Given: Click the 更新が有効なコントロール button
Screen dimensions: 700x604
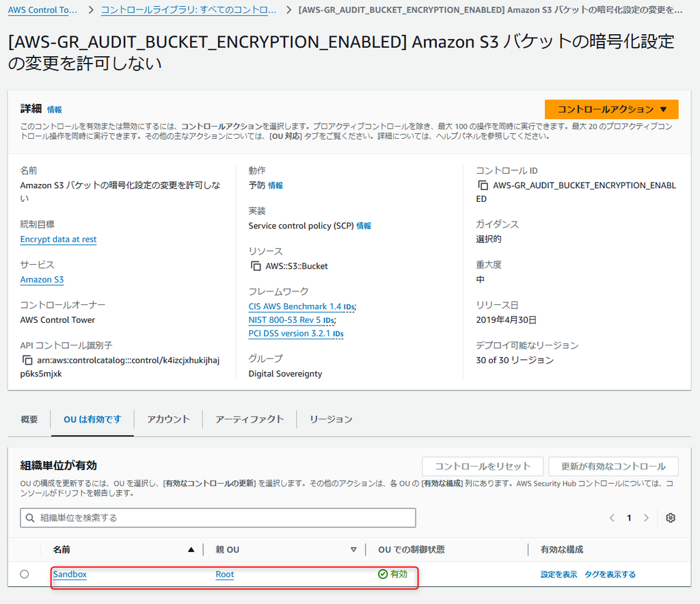Looking at the screenshot, I should click(613, 467).
